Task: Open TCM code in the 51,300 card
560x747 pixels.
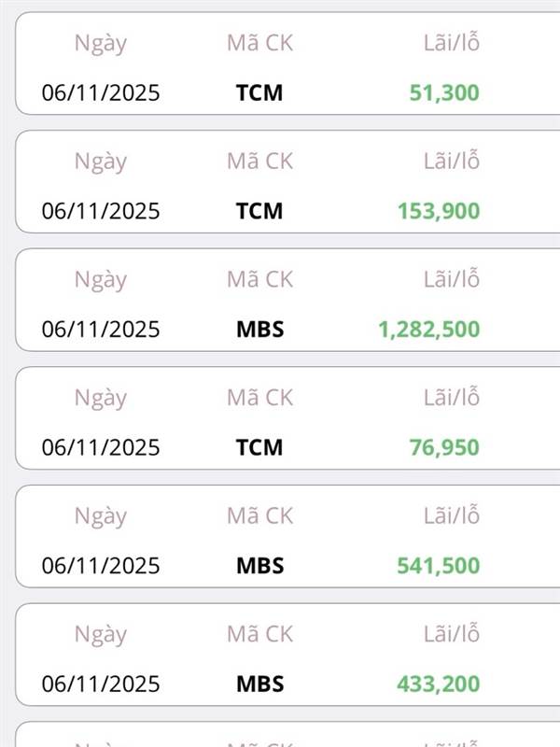Action: tap(259, 92)
